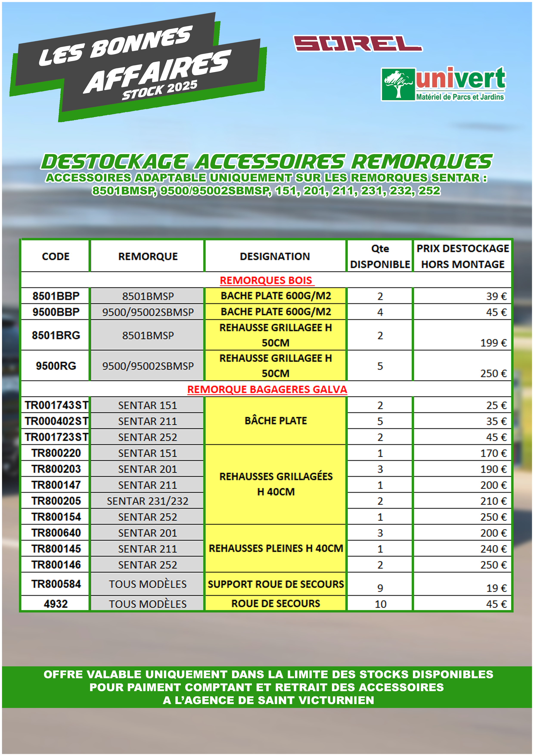Click the 19 € price

(x=497, y=588)
